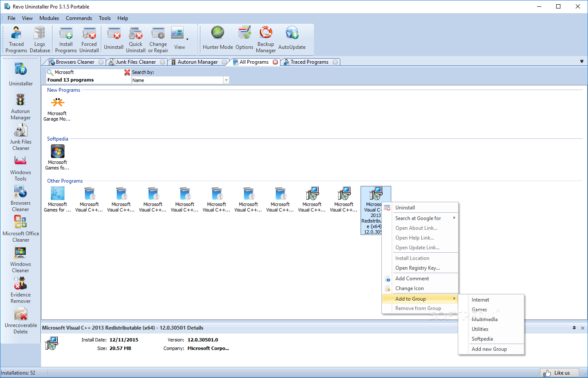Click Add to Group menu entry

click(x=420, y=299)
